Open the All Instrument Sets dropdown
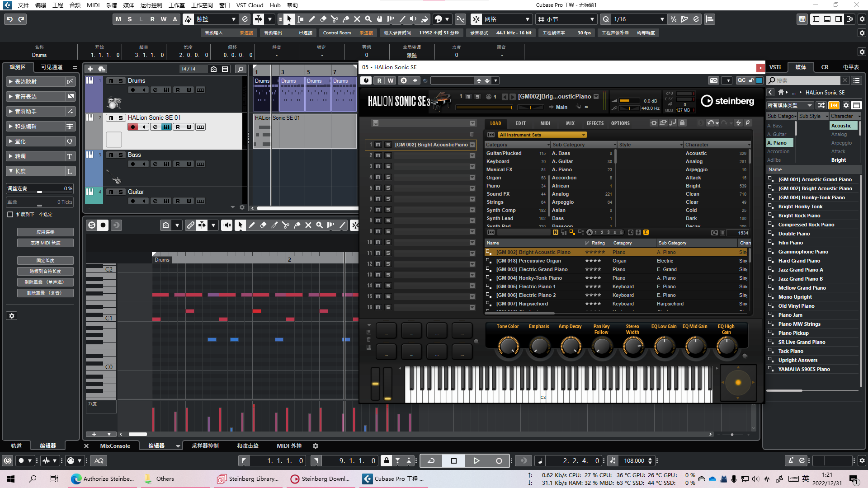Viewport: 868px width, 488px height. [x=542, y=135]
